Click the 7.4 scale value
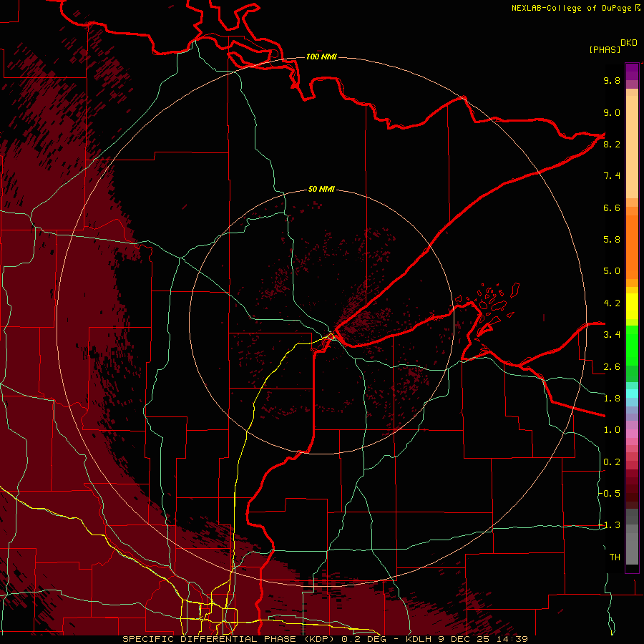This screenshot has height=644, width=644. tap(612, 176)
